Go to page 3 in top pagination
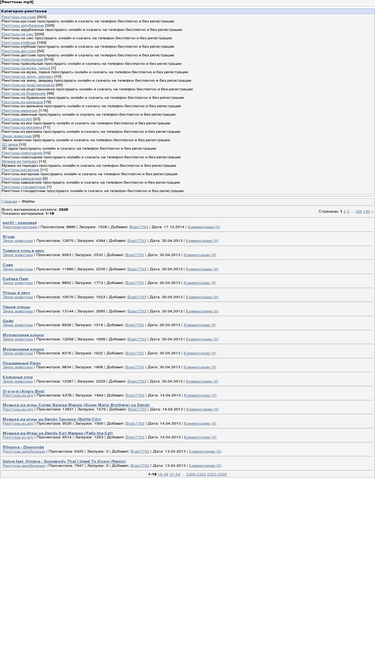This screenshot has height=667, width=375. pyautogui.click(x=348, y=211)
